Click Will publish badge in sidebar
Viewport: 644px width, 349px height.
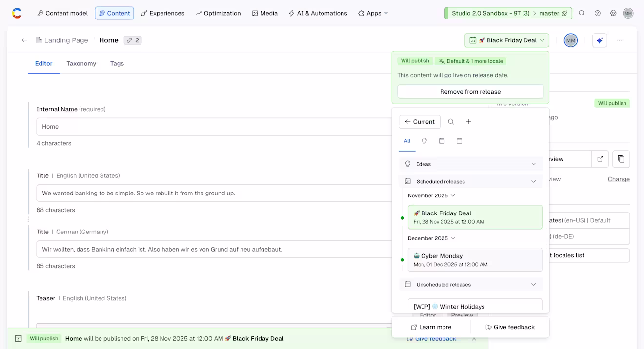[x=612, y=104]
